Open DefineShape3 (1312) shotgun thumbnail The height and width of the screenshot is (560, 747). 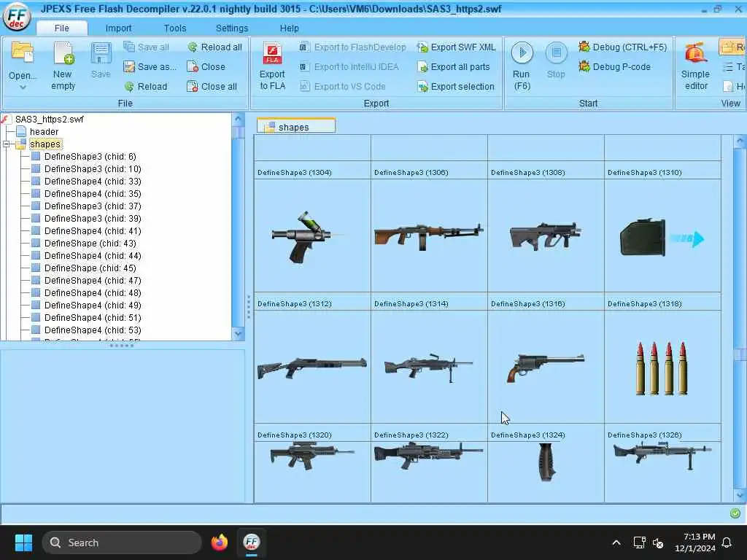[312, 367]
